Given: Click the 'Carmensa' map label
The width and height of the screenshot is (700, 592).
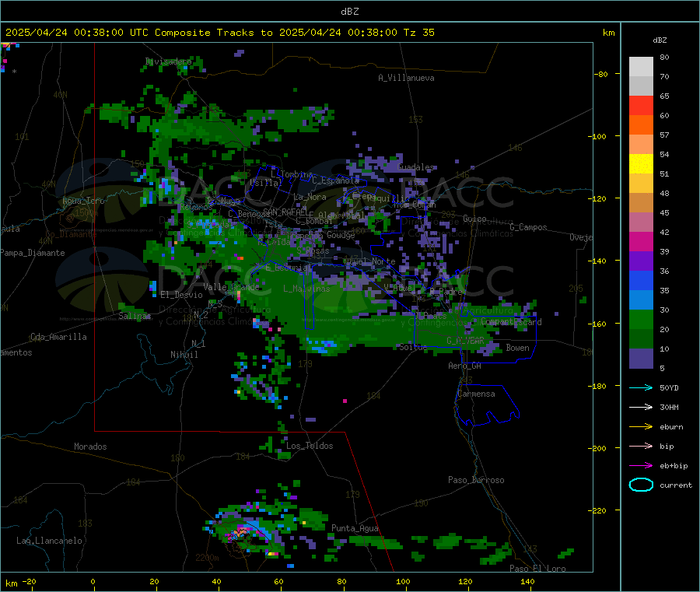Looking at the screenshot, I should click(x=476, y=394).
